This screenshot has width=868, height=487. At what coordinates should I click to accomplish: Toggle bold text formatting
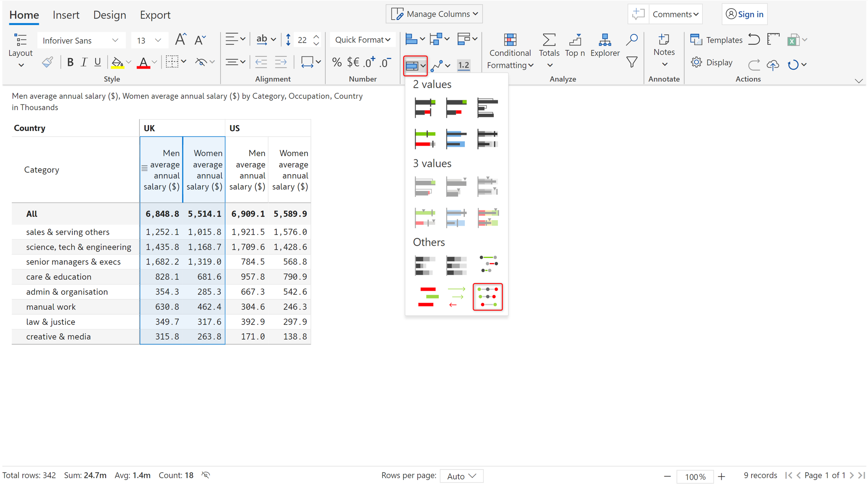tap(70, 62)
